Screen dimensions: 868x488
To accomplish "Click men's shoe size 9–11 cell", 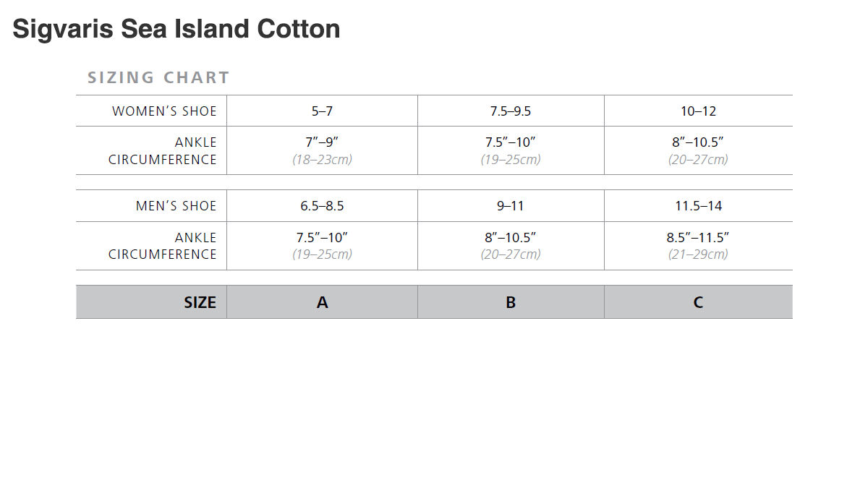I will (x=511, y=206).
